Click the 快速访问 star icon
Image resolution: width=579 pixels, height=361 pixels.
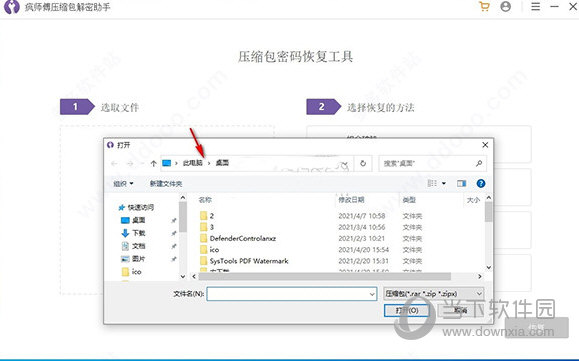pos(121,207)
